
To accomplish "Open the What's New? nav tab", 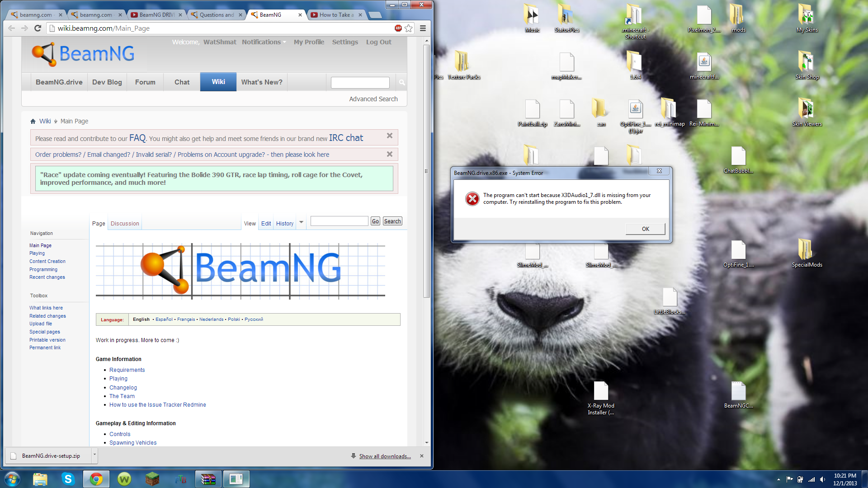I will pyautogui.click(x=262, y=82).
